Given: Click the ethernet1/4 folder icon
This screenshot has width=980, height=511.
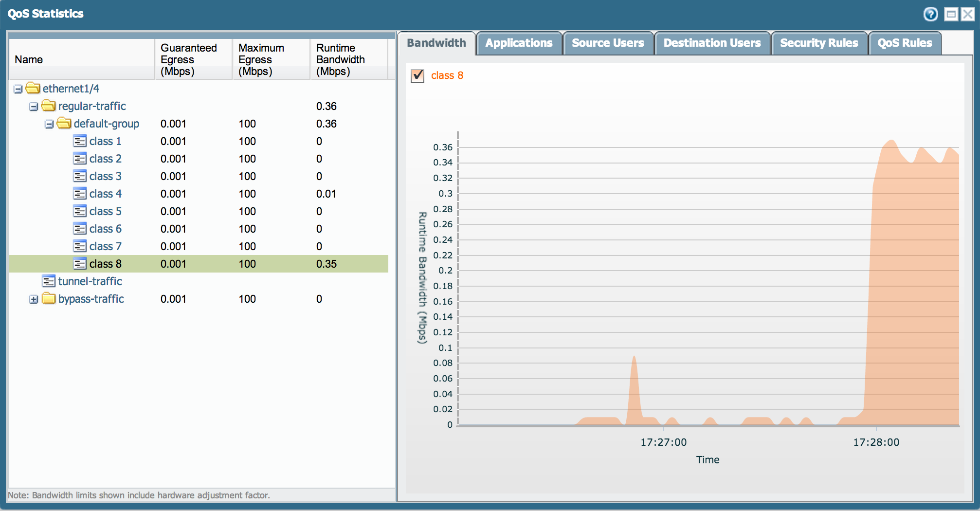Looking at the screenshot, I should click(x=32, y=89).
